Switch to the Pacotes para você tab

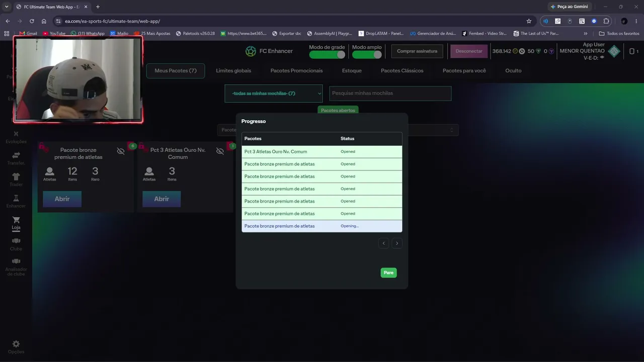coord(464,71)
